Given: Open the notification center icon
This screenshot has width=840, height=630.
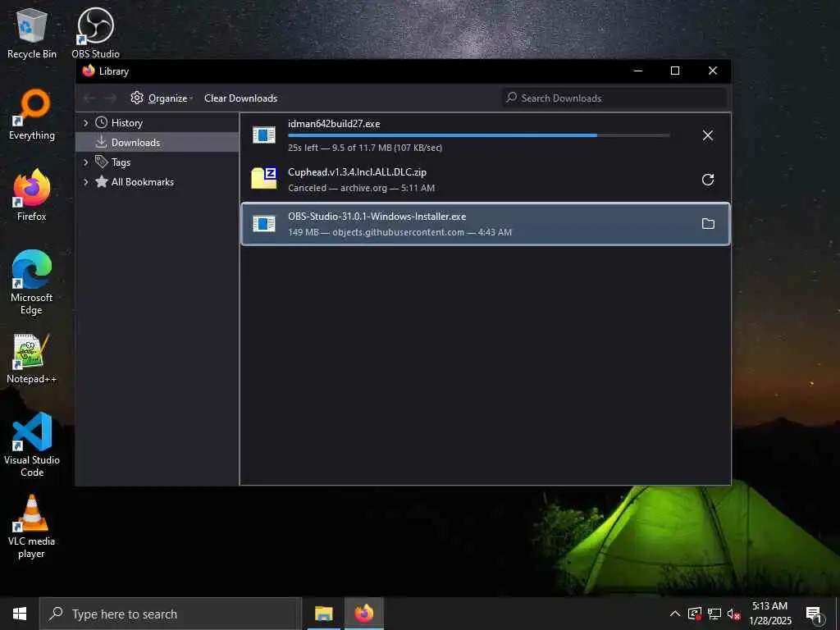Looking at the screenshot, I should [x=814, y=614].
